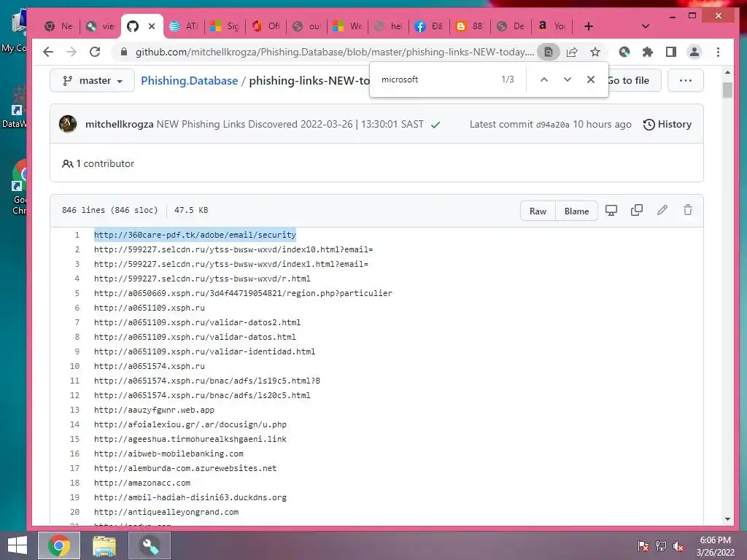Jump to next find result

point(568,79)
